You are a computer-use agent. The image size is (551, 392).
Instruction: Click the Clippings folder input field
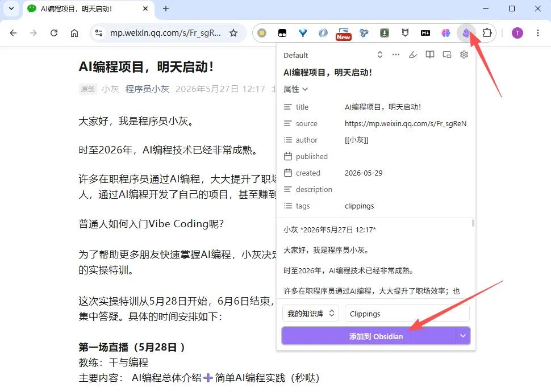click(407, 313)
